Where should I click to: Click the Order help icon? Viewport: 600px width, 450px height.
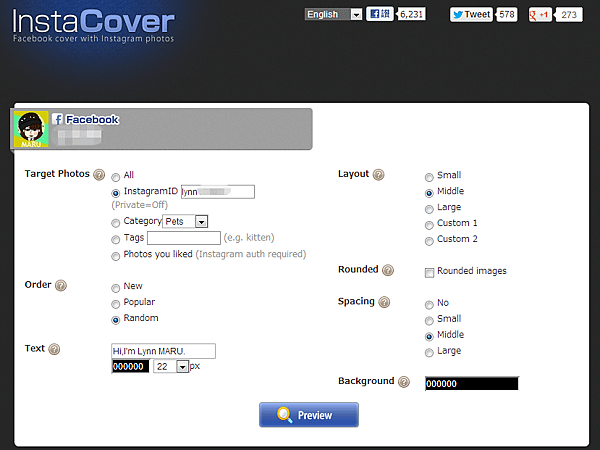tap(61, 285)
